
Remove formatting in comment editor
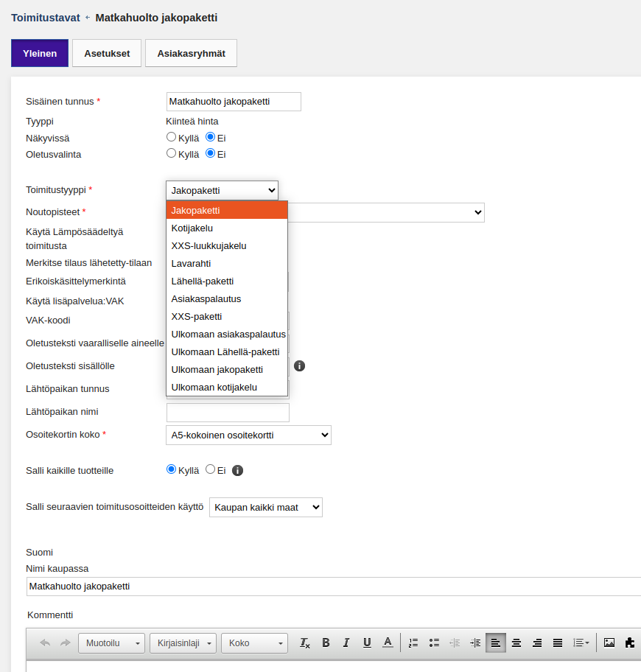click(x=304, y=643)
